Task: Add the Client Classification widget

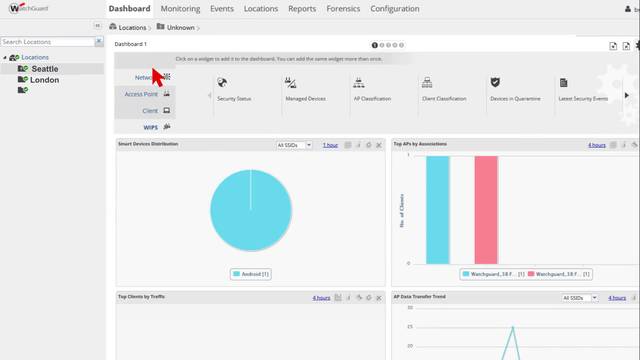Action: [444, 89]
